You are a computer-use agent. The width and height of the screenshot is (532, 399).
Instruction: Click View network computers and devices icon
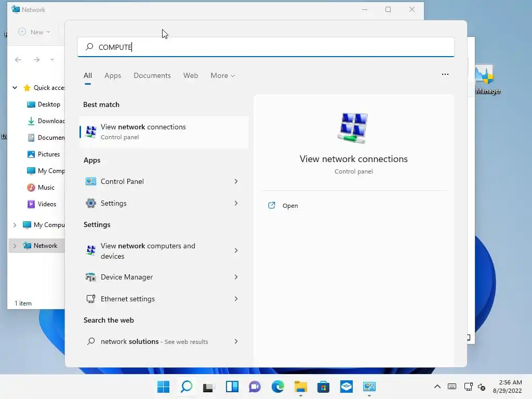click(x=90, y=250)
